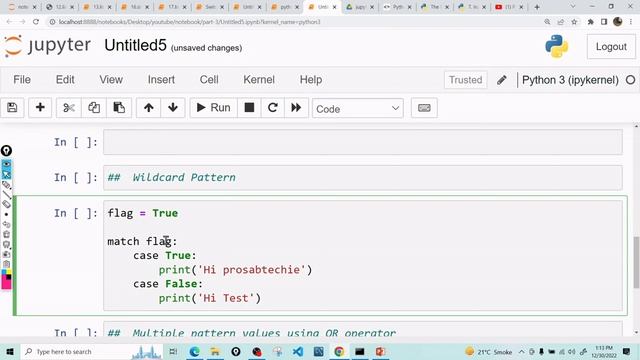Insert a cell below with the plus icon
The height and width of the screenshot is (360, 640).
40,108
